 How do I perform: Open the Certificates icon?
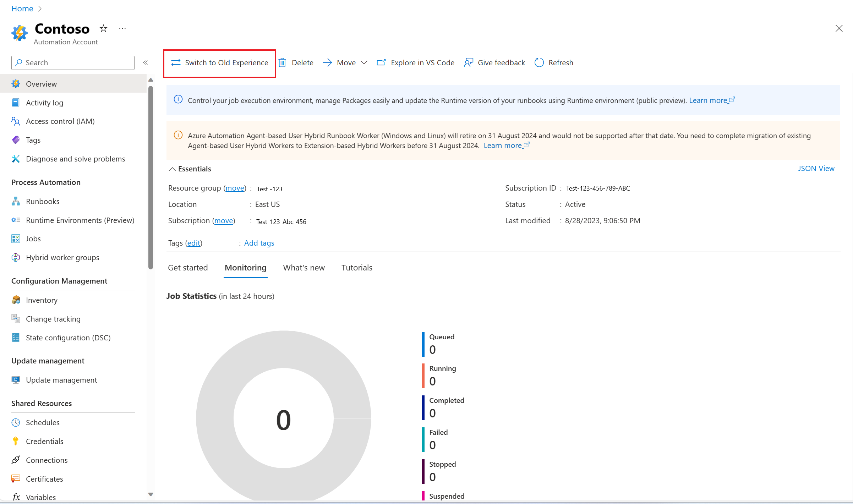pyautogui.click(x=16, y=479)
